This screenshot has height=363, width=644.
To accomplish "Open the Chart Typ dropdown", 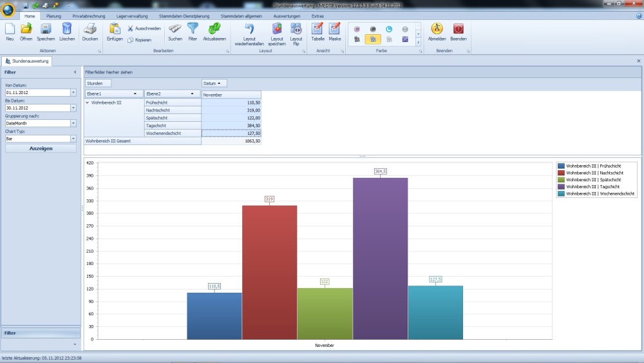I will coord(73,139).
